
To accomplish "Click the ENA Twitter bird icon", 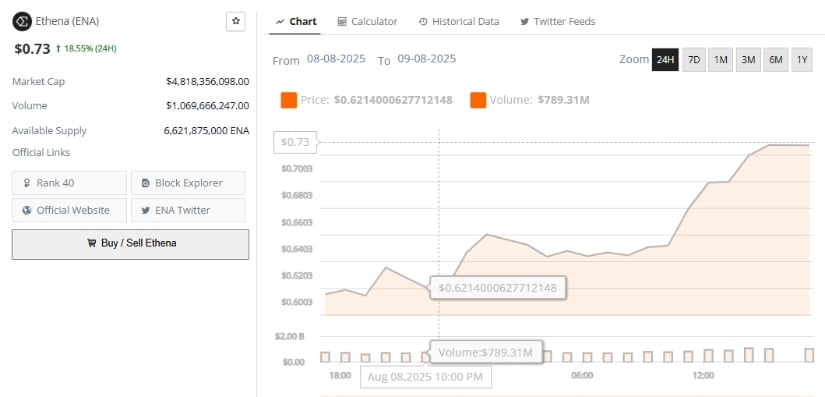I will click(x=146, y=210).
